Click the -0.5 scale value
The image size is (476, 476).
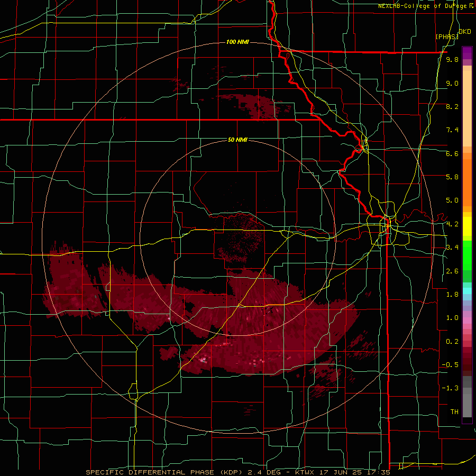coord(450,365)
